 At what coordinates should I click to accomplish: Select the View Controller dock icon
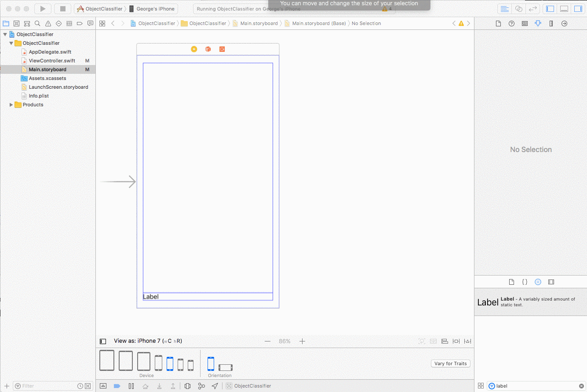tap(194, 49)
